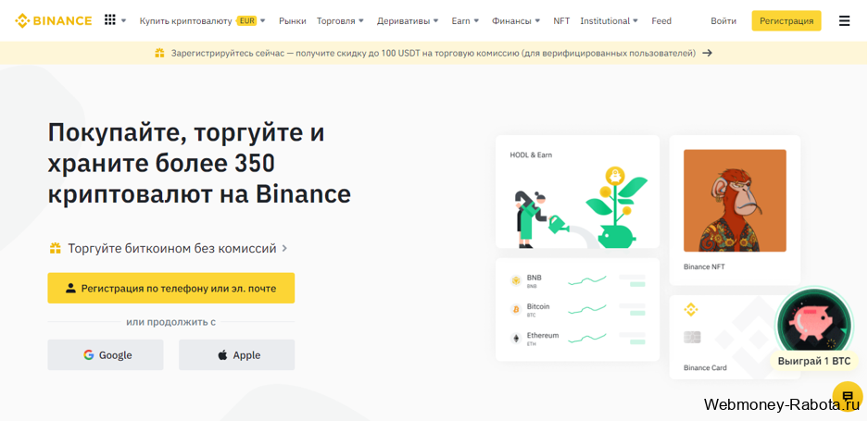Click the Регистрация button in header
Screen dimensions: 868x421
[786, 21]
